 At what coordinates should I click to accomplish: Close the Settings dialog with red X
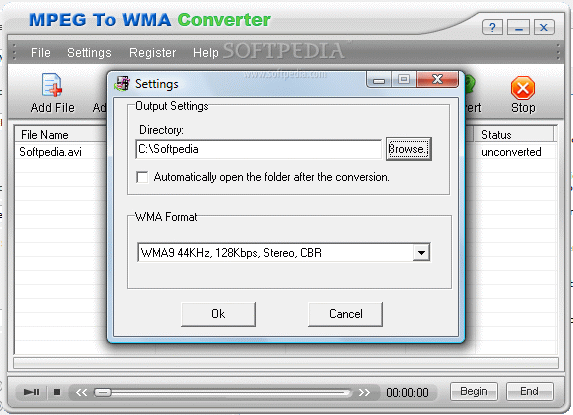(437, 79)
